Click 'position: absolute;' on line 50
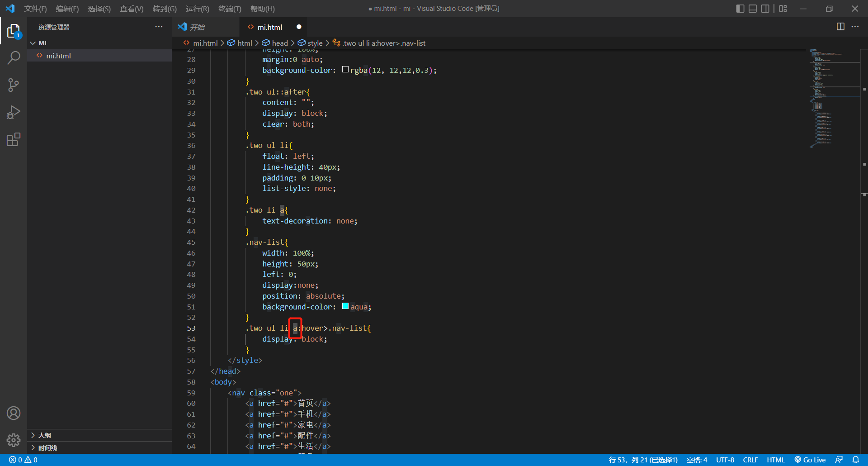This screenshot has width=868, height=466. [303, 296]
